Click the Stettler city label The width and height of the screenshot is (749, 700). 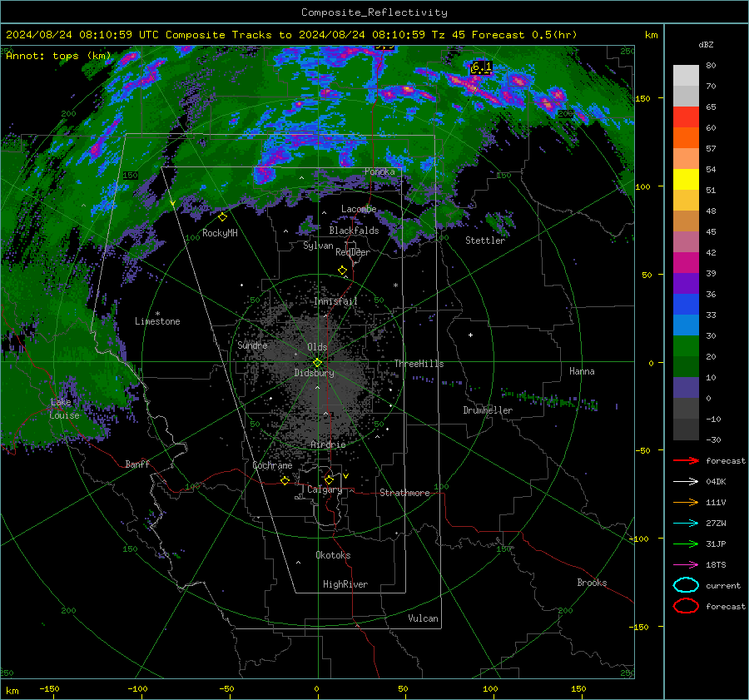(x=485, y=241)
